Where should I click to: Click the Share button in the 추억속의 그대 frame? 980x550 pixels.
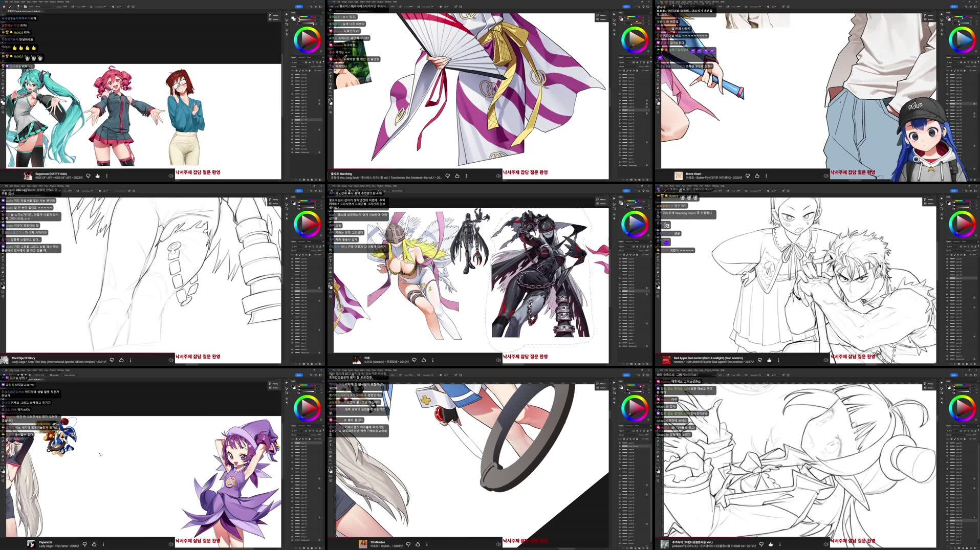point(953,375)
